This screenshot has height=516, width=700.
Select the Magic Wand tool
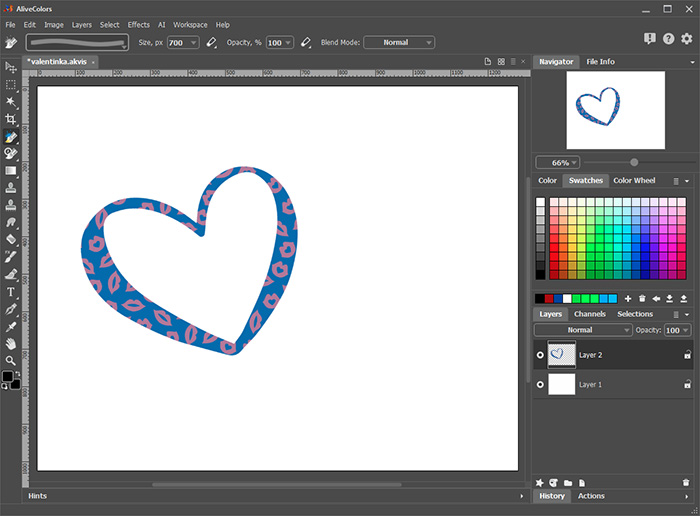click(x=10, y=102)
